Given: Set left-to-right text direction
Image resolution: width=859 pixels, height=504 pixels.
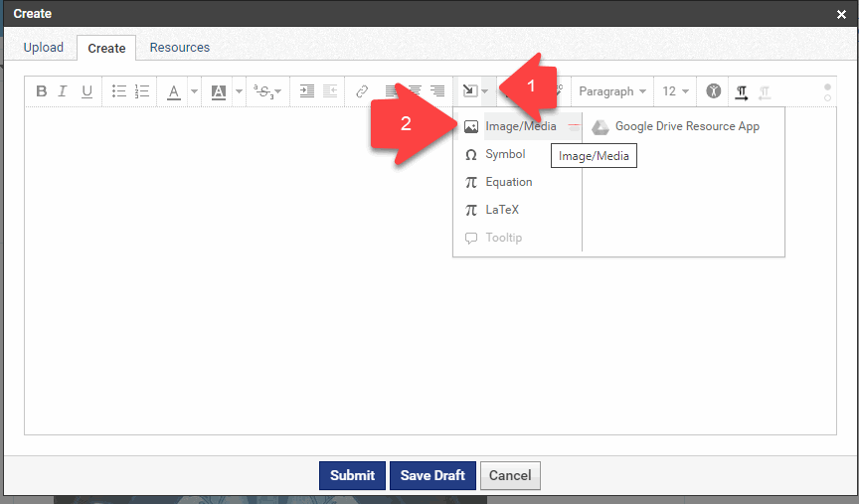Looking at the screenshot, I should 742,91.
